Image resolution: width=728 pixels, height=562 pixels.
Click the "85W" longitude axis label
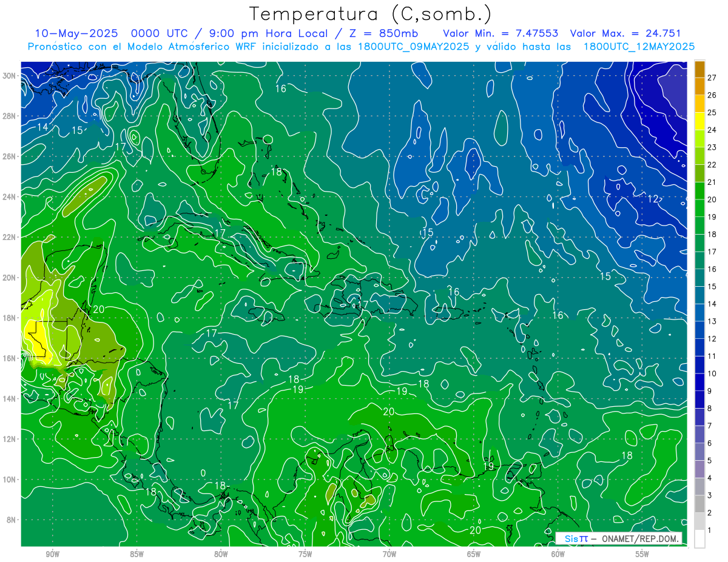pos(136,554)
